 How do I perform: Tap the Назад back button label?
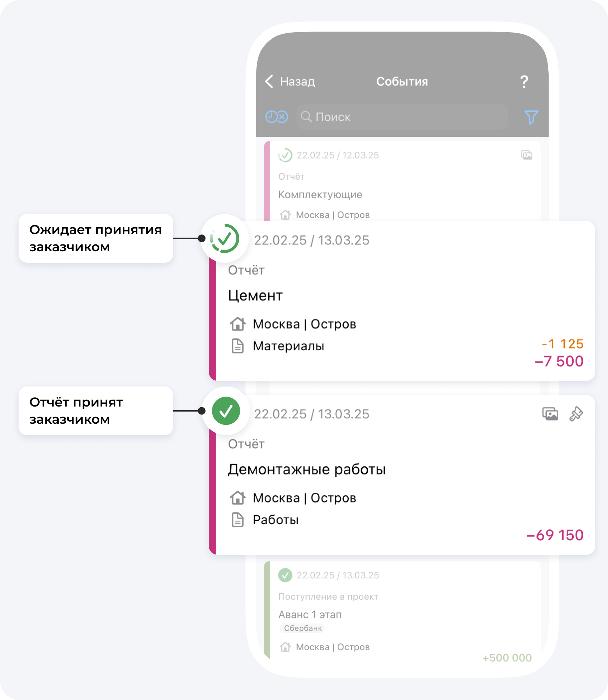pos(297,82)
